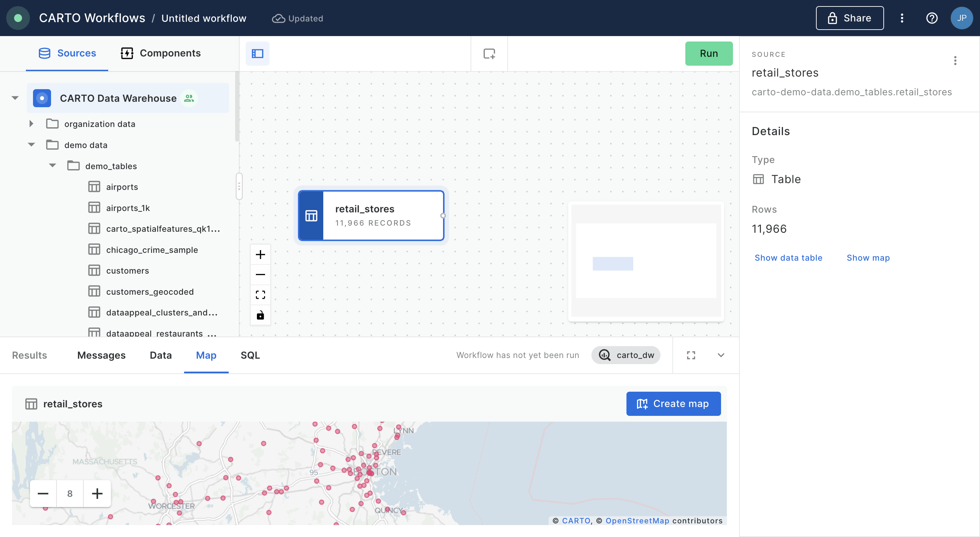Collapse CARTO Data Warehouse connection
Image resolution: width=980 pixels, height=537 pixels.
coord(15,98)
